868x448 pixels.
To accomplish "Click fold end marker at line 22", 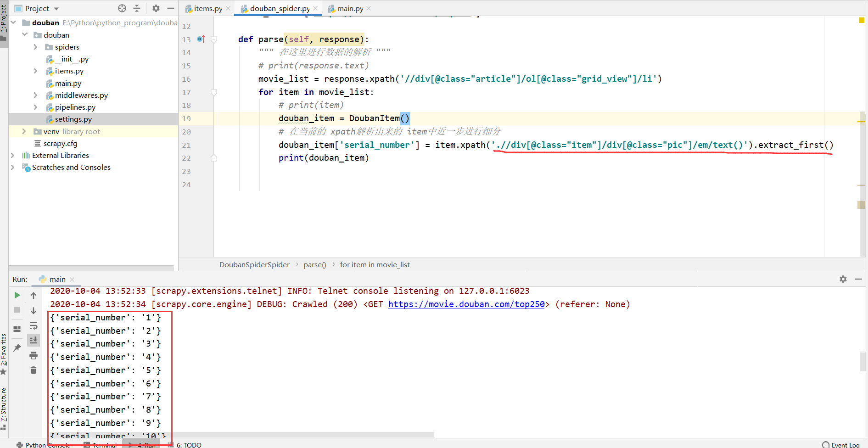I will [x=214, y=158].
